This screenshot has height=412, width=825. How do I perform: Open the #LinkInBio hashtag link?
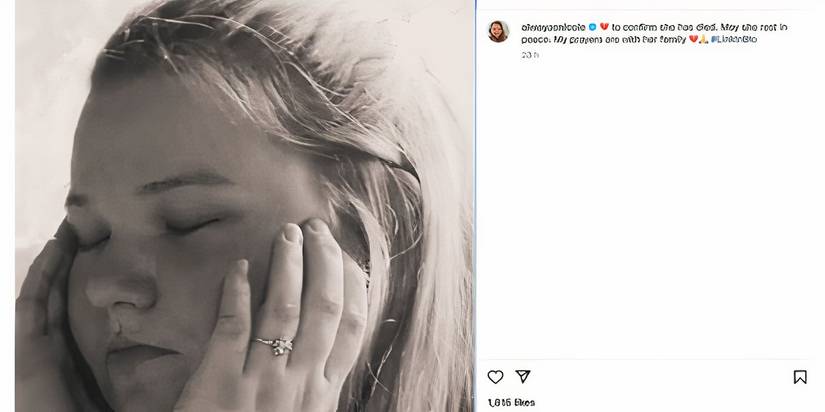click(736, 40)
